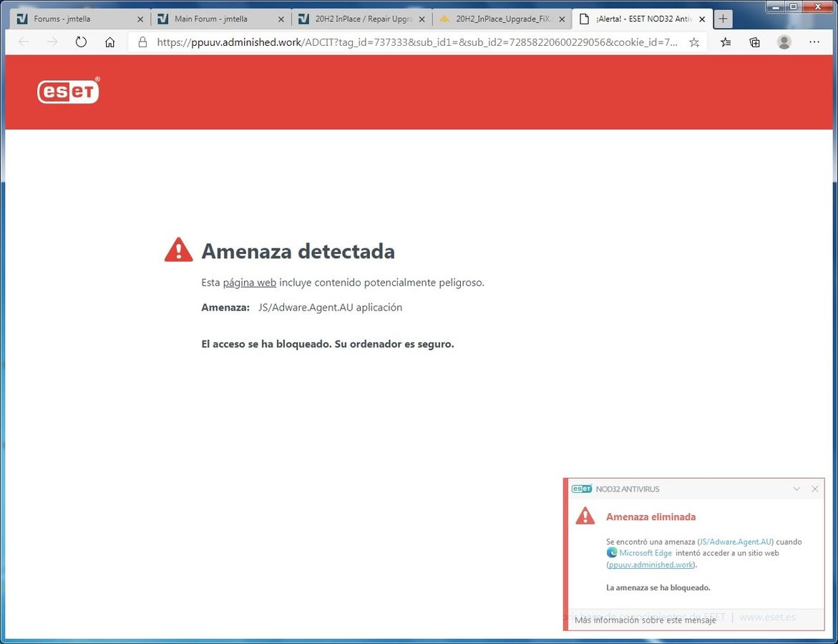The height and width of the screenshot is (644, 838).
Task: Open the 'página web' link
Action: (250, 282)
